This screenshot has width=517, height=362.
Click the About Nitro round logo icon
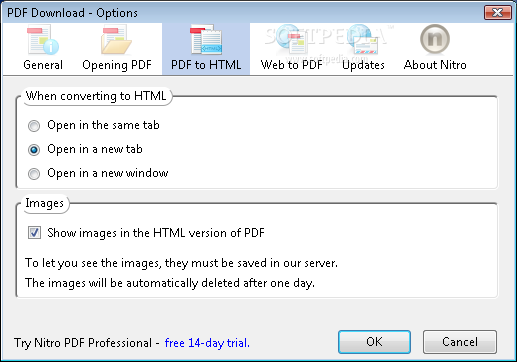[x=435, y=40]
